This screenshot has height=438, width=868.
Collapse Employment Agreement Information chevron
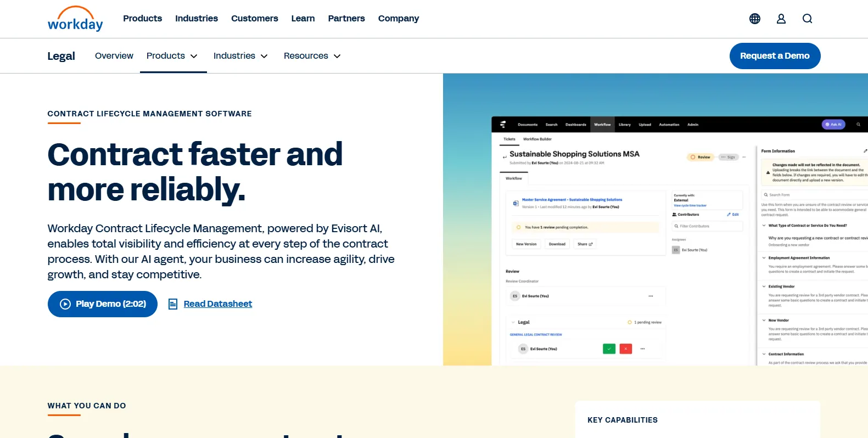point(764,257)
